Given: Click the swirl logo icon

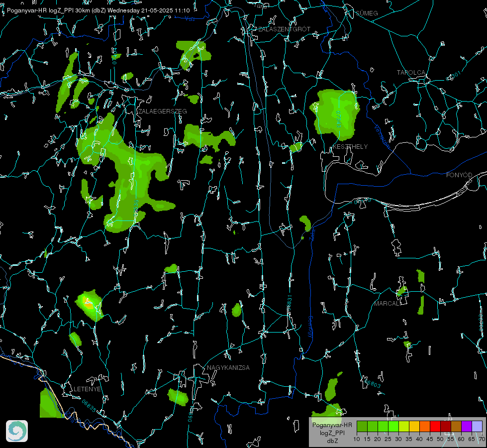Looking at the screenshot, I should pos(17,431).
